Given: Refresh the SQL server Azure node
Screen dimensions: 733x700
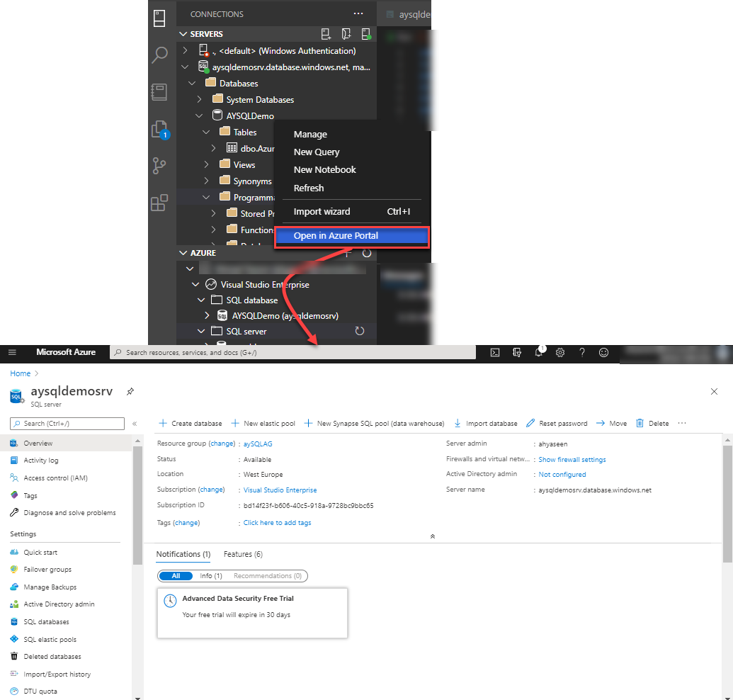Looking at the screenshot, I should tap(360, 331).
